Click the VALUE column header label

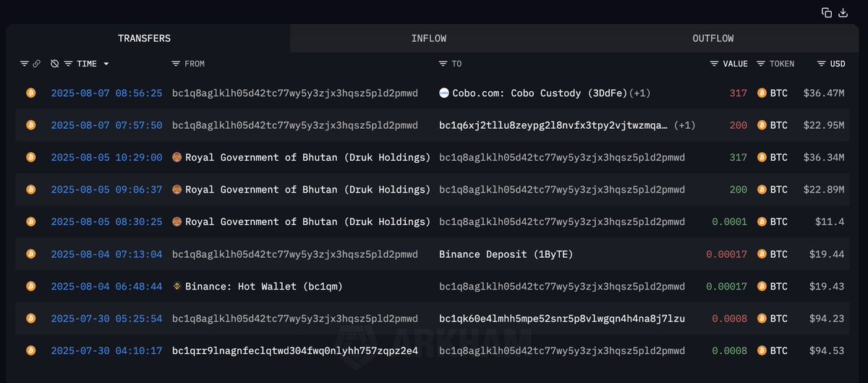[735, 64]
